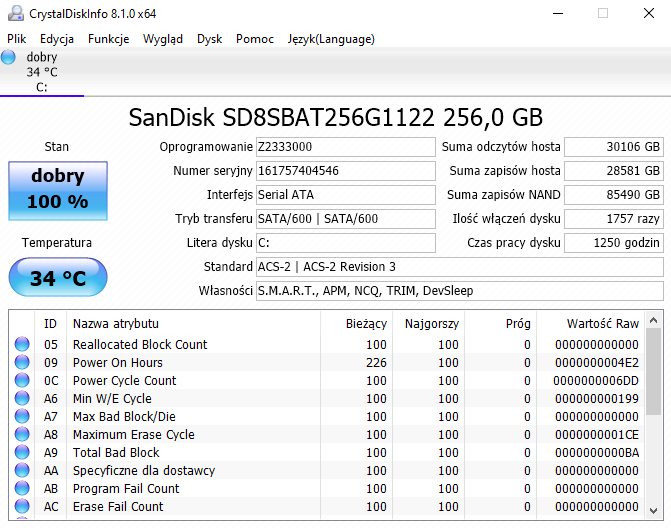Click Suma odczytów hosta value 30106 GB
The height and width of the screenshot is (528, 671).
tap(614, 147)
